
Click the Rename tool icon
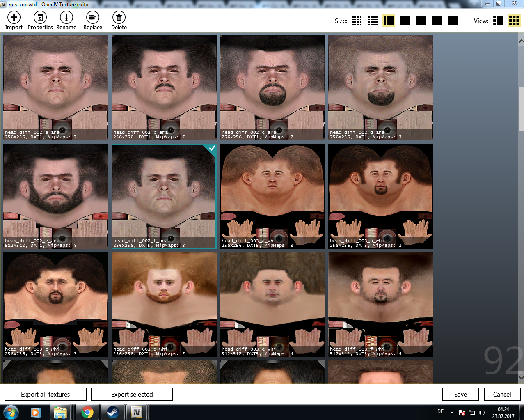click(66, 18)
